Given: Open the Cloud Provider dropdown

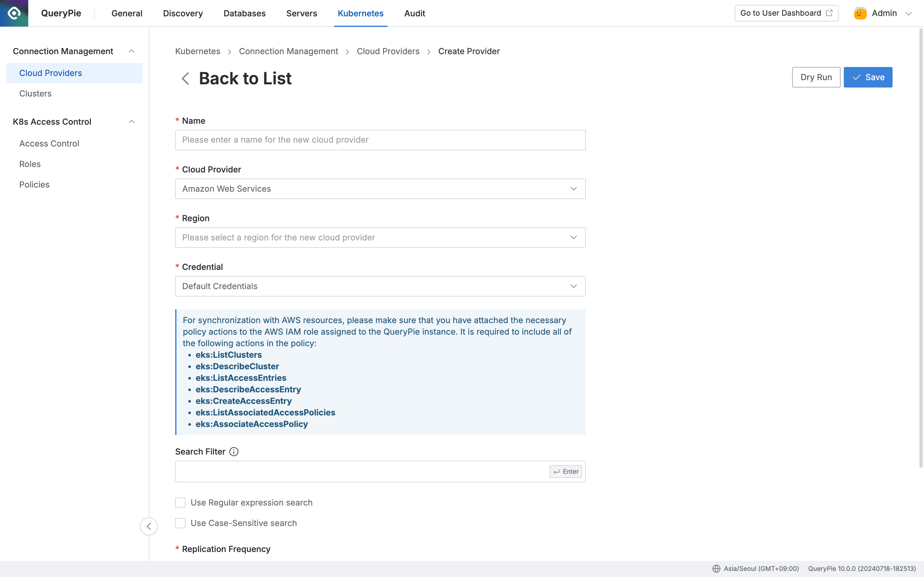Looking at the screenshot, I should pos(574,188).
